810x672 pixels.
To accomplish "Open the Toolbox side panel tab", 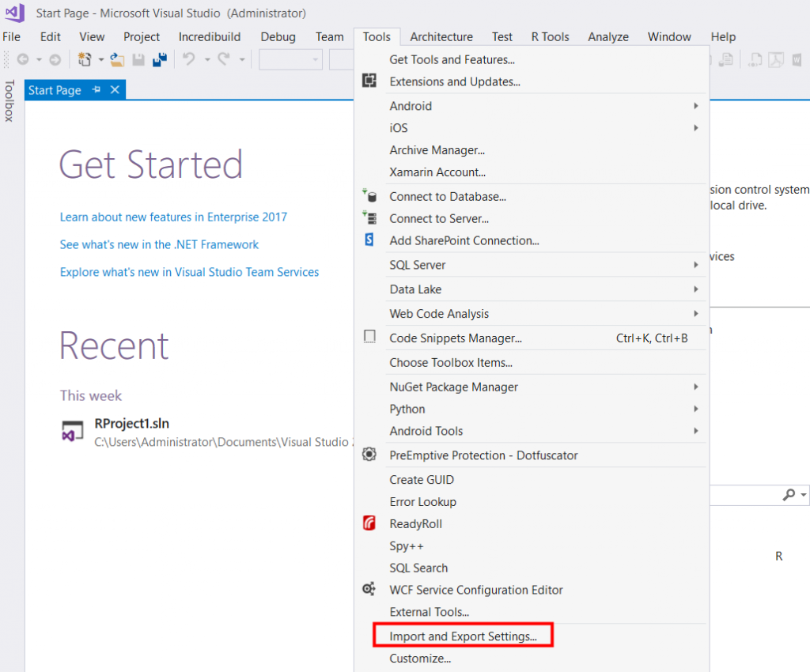I will 9,101.
